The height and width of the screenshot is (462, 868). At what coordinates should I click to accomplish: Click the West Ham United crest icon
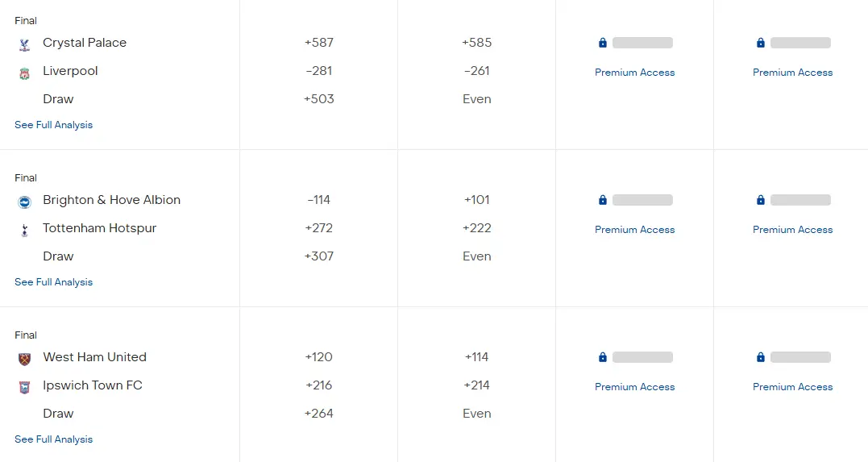pyautogui.click(x=24, y=359)
